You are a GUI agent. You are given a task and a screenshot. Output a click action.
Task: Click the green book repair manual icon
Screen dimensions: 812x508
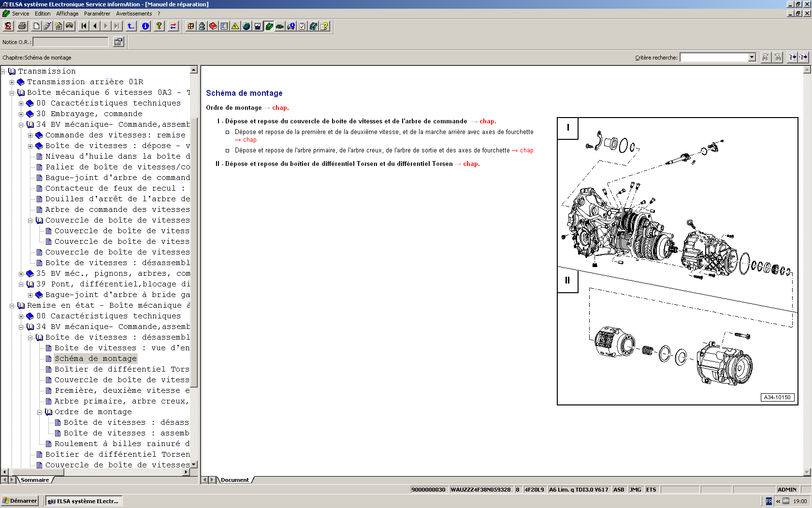click(x=269, y=26)
